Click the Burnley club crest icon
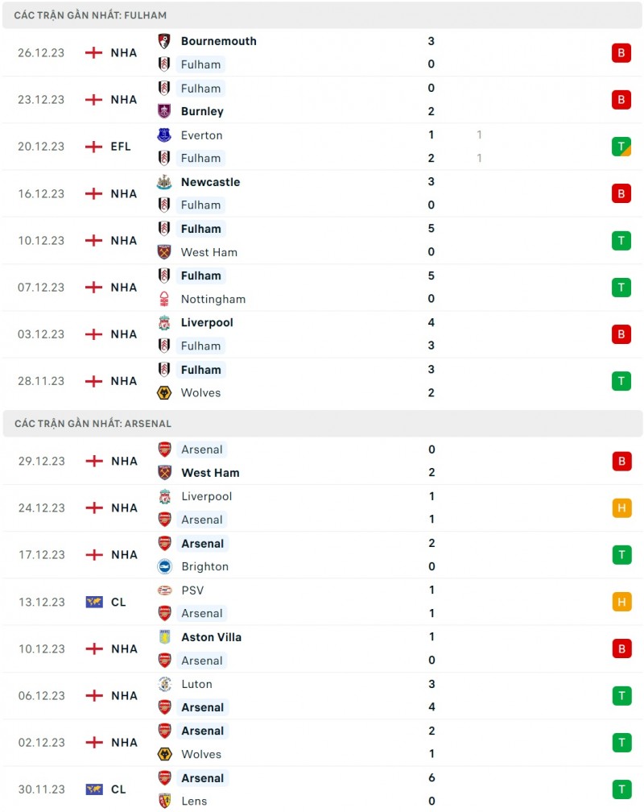 164,111
